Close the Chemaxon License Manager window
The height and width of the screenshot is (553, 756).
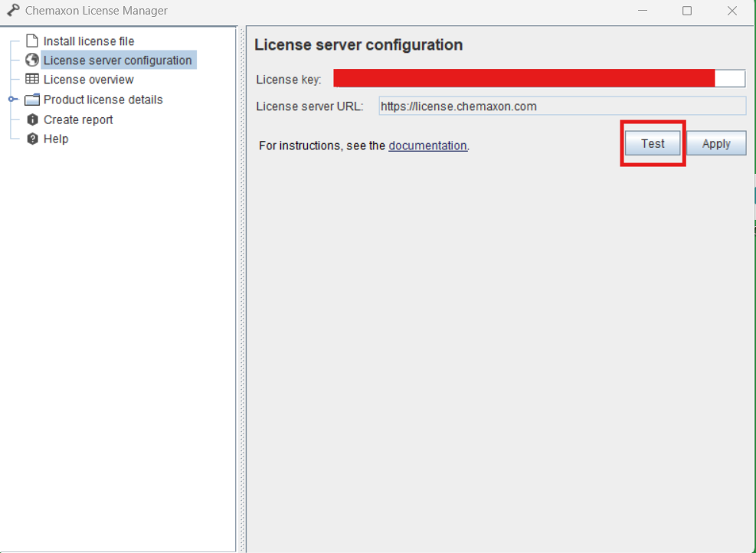point(732,11)
